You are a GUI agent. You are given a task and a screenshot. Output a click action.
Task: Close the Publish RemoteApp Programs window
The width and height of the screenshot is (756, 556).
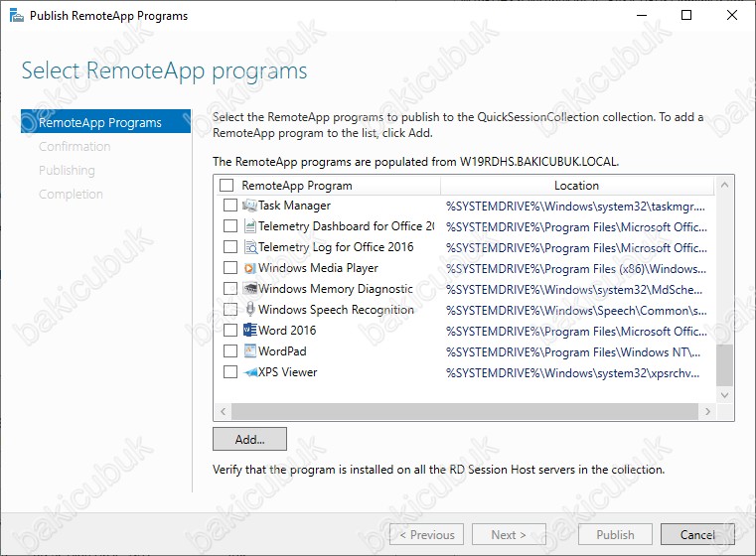tap(731, 15)
